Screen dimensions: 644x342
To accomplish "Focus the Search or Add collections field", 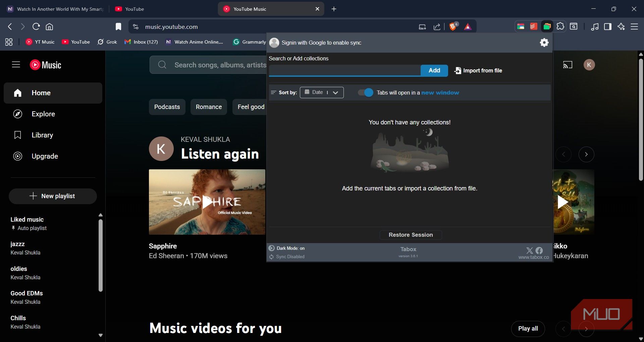I will 344,70.
